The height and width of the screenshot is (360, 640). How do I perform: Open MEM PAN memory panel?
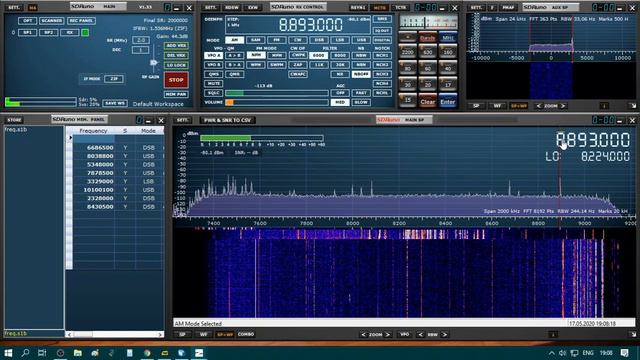click(176, 94)
